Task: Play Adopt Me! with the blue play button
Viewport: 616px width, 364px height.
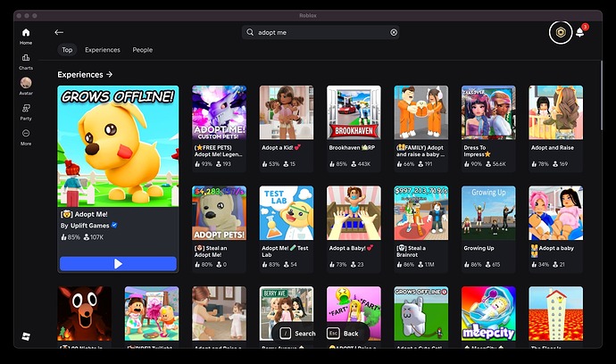Action: 118,264
